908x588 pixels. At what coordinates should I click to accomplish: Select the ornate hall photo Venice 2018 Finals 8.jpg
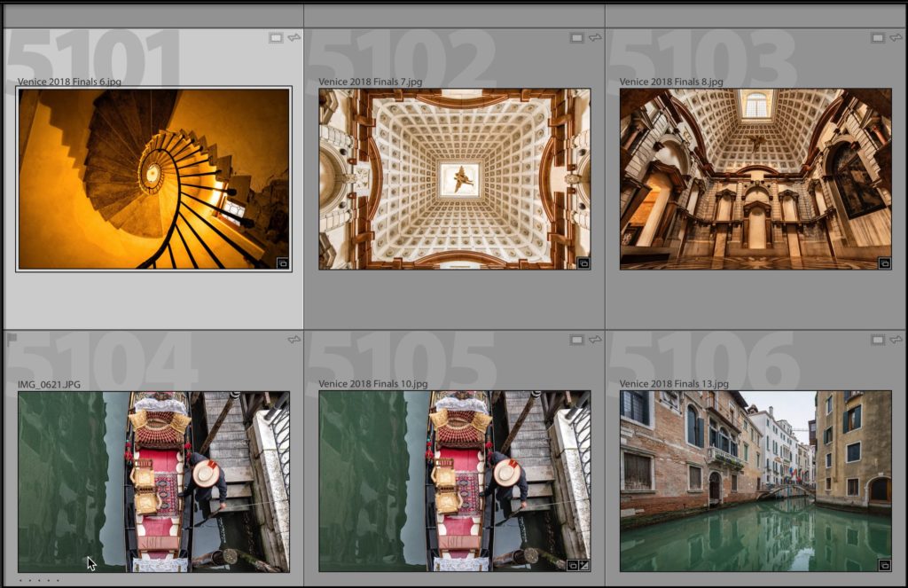click(755, 179)
